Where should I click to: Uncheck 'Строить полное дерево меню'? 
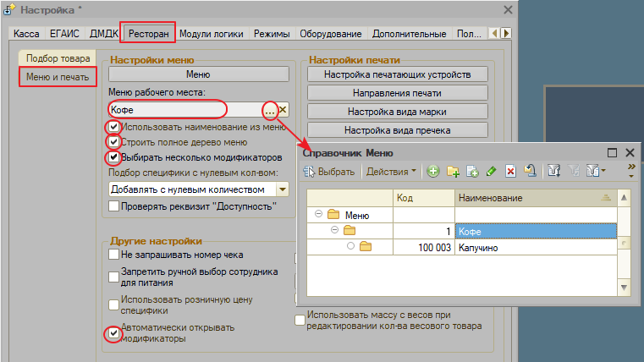113,142
